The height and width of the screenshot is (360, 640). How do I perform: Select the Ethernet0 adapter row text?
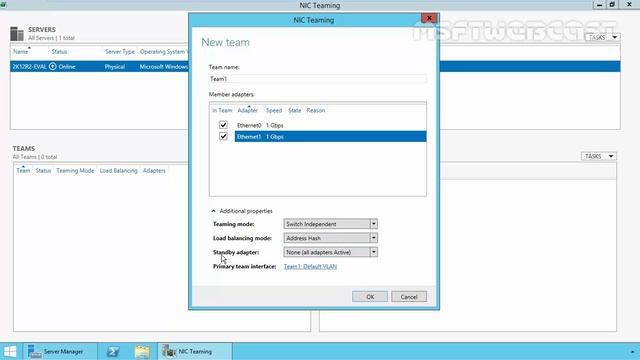[249, 125]
